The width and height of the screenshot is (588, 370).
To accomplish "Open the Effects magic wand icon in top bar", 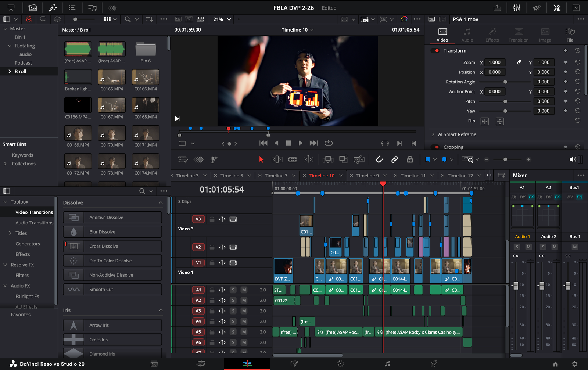I will [53, 8].
